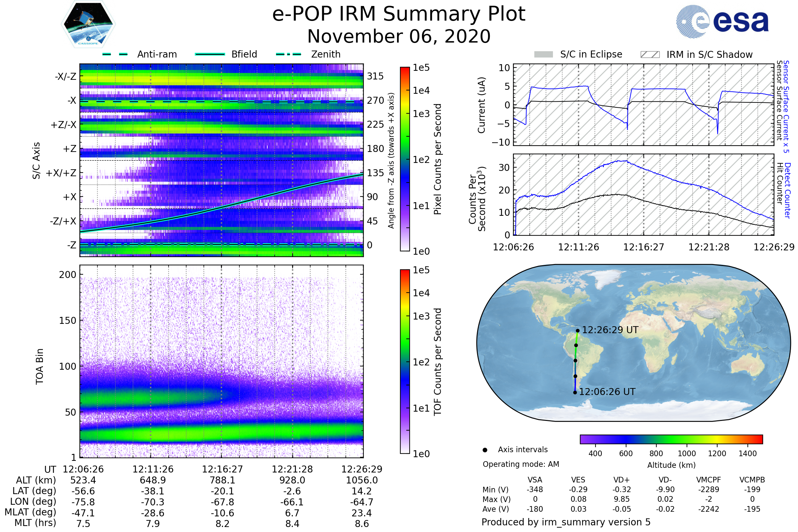Viewport: 798px width, 532px height.
Task: Click the Bfield solid legend line
Action: (210, 54)
